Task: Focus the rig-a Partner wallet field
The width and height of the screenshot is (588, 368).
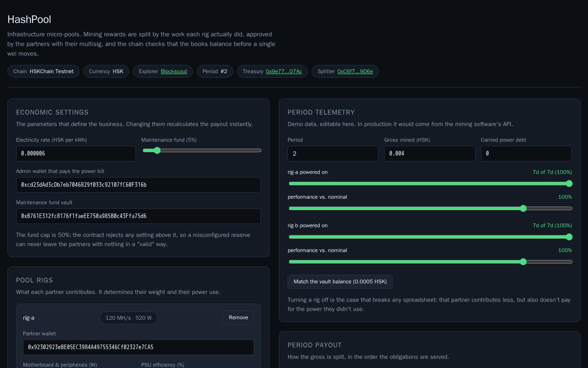Action: pos(138,347)
